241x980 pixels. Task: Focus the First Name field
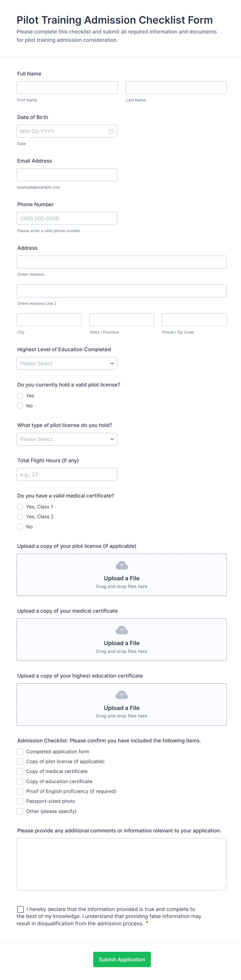tap(67, 87)
